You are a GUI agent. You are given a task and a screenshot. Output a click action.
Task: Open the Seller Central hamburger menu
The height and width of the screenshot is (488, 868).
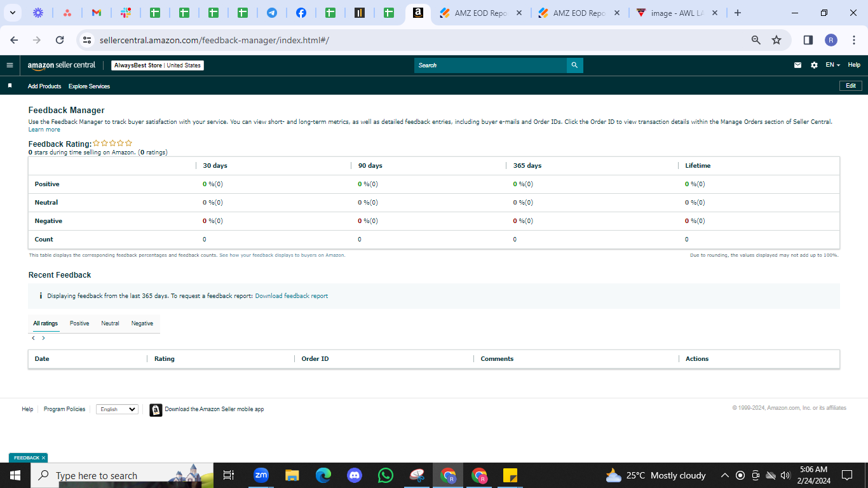tap(10, 65)
